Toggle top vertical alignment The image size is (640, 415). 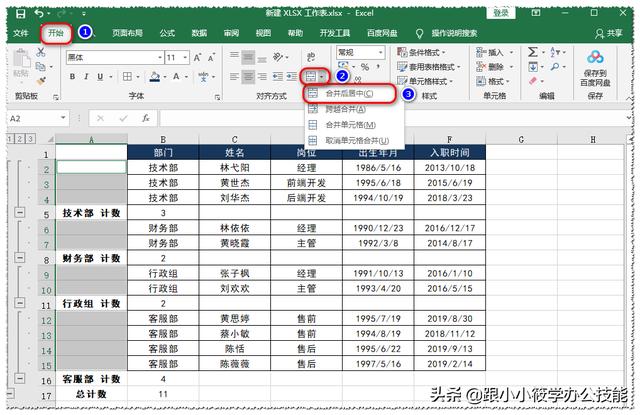234,54
